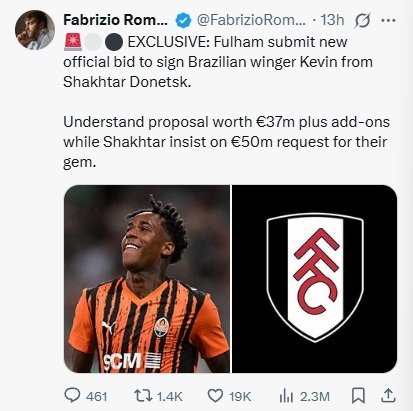Screen dimensions: 413x411
Task: Click the blue verified badge
Action: coord(183,21)
